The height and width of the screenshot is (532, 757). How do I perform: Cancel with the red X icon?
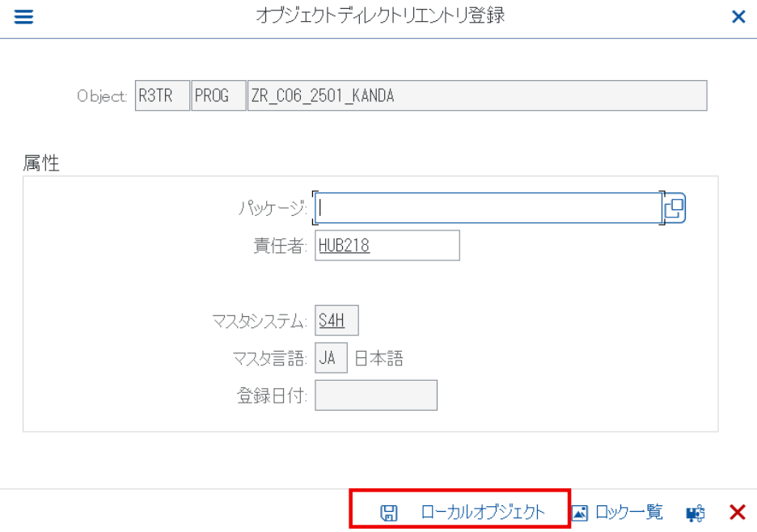pyautogui.click(x=738, y=513)
